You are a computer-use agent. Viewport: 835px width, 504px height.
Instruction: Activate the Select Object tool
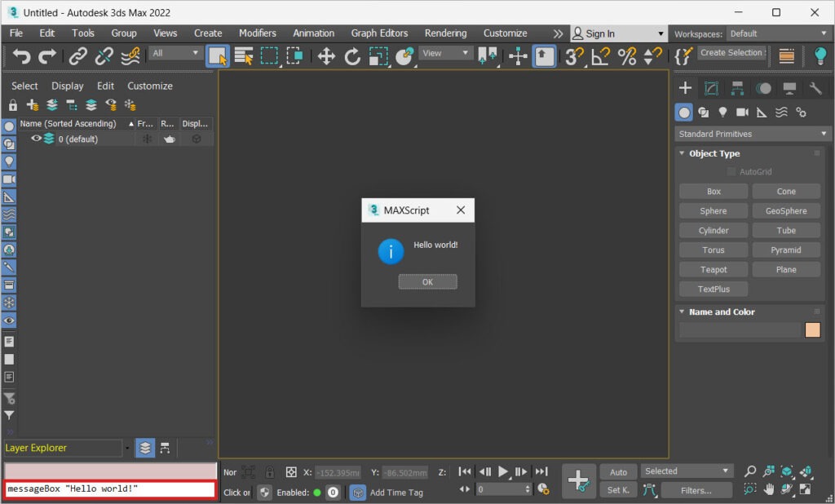click(x=218, y=56)
